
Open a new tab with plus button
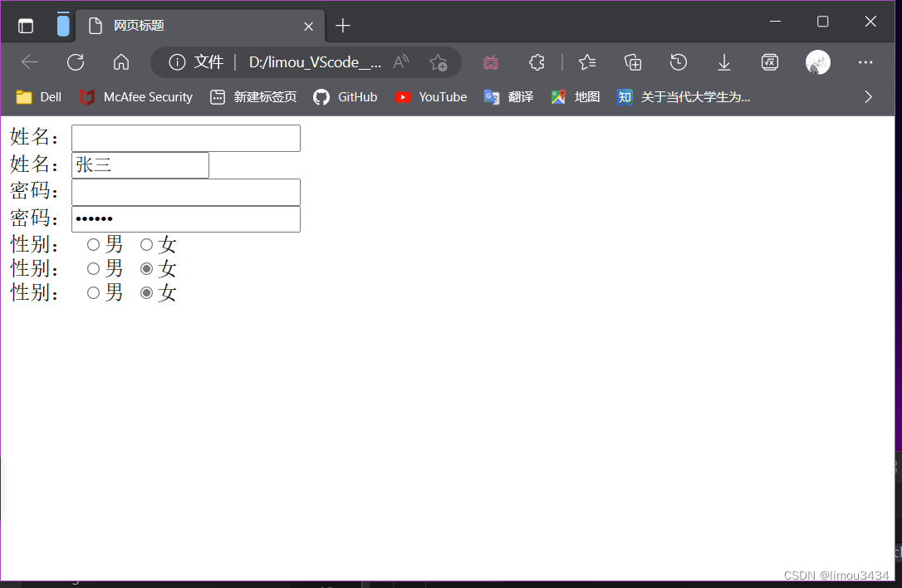343,26
